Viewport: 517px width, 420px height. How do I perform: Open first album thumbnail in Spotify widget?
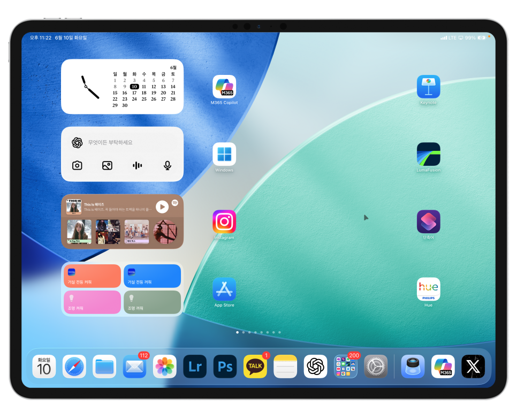click(x=79, y=232)
